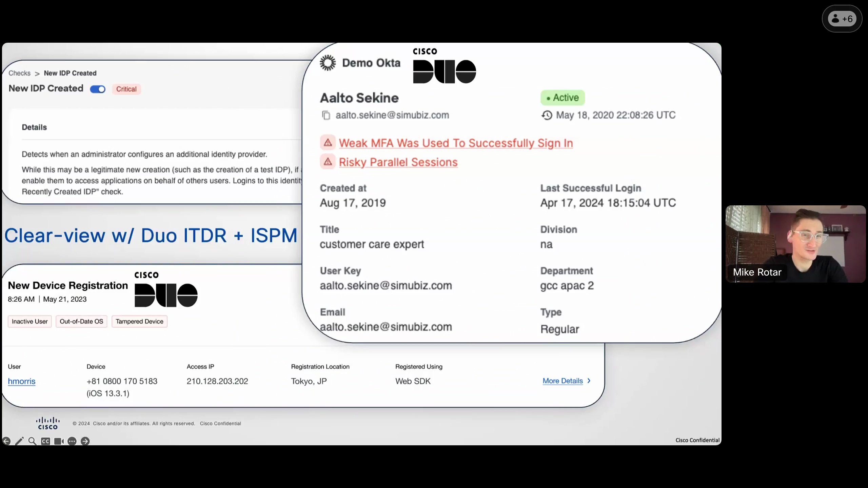Go to the previous slide arrow
Screen dimensions: 868x488
6,441
